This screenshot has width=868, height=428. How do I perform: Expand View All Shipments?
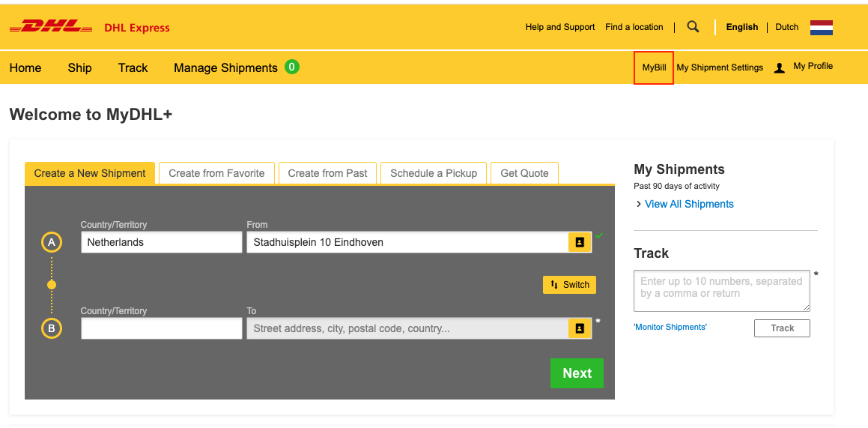coord(688,204)
